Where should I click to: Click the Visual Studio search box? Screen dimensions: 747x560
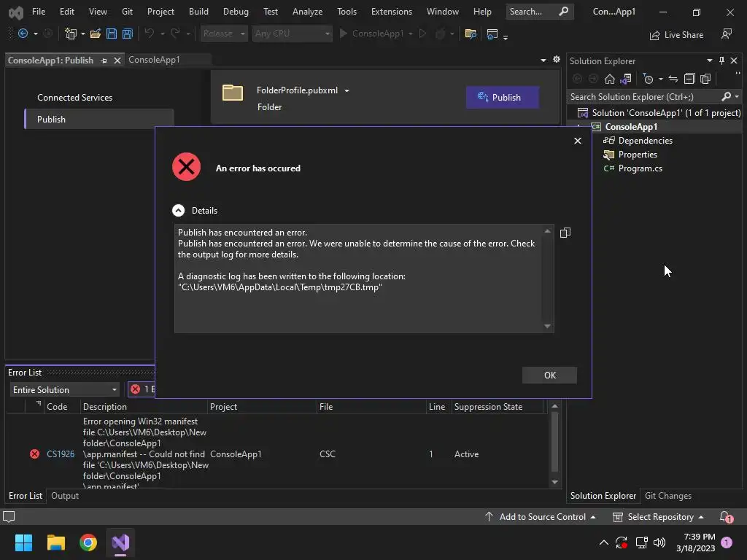(539, 12)
